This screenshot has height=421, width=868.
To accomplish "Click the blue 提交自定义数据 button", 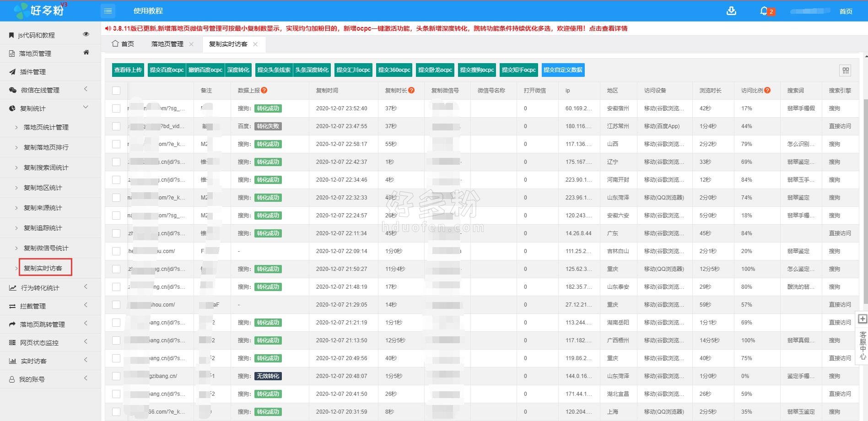I will coord(563,70).
